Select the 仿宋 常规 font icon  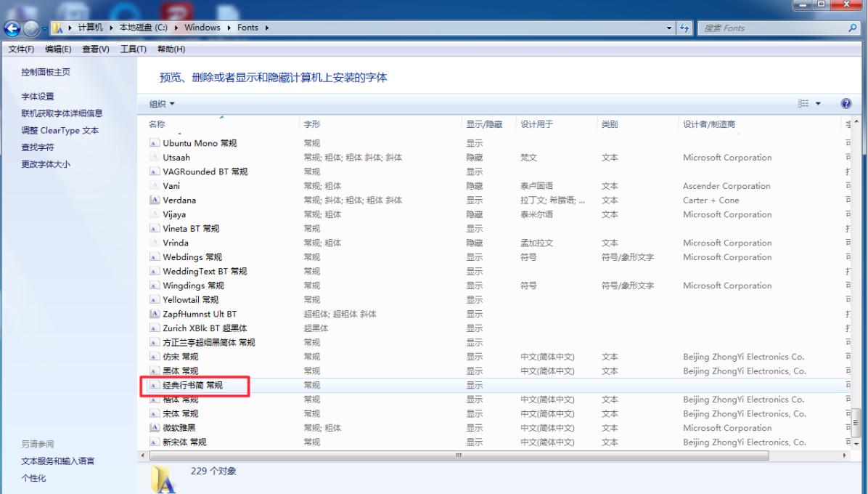click(155, 357)
